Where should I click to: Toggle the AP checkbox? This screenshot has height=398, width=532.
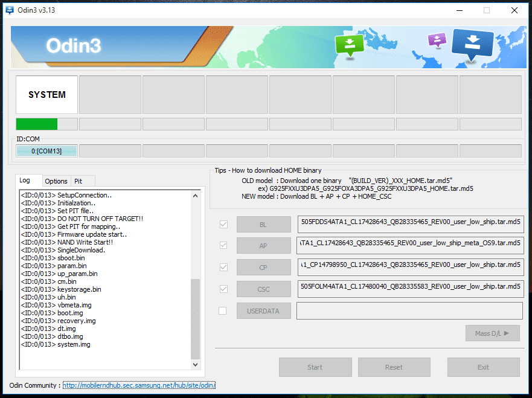point(223,245)
